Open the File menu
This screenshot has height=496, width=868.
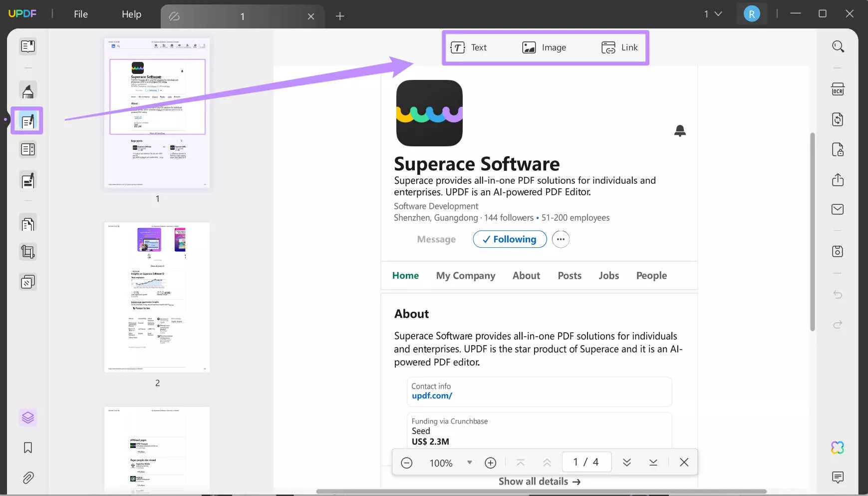point(81,14)
